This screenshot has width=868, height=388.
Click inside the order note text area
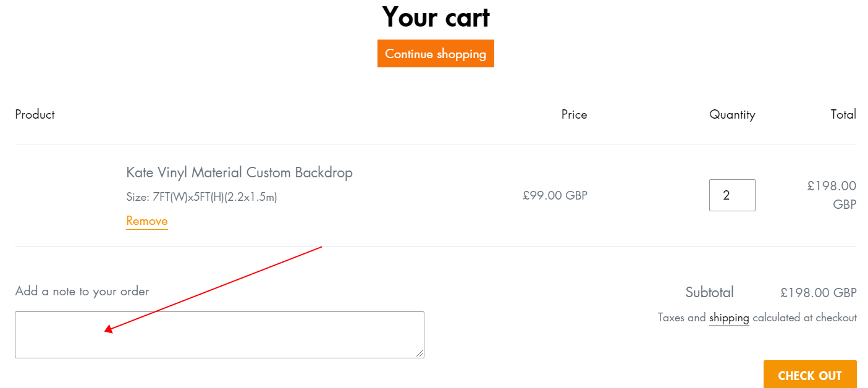pyautogui.click(x=219, y=335)
